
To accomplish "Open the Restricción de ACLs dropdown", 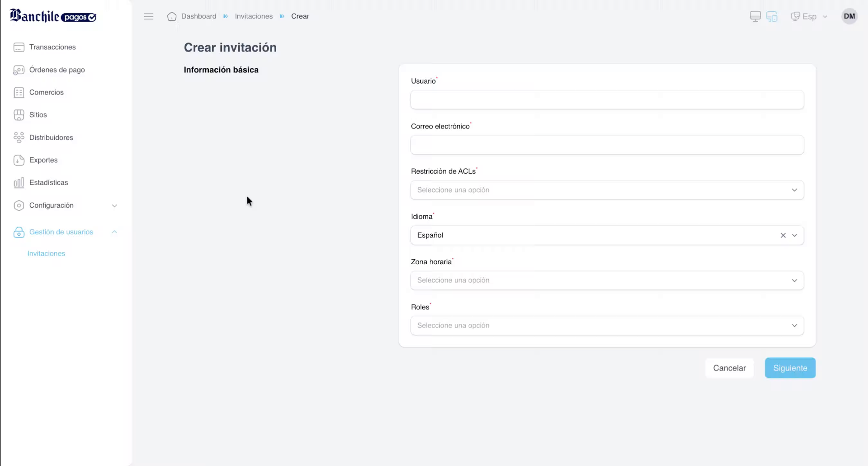I will [x=607, y=190].
